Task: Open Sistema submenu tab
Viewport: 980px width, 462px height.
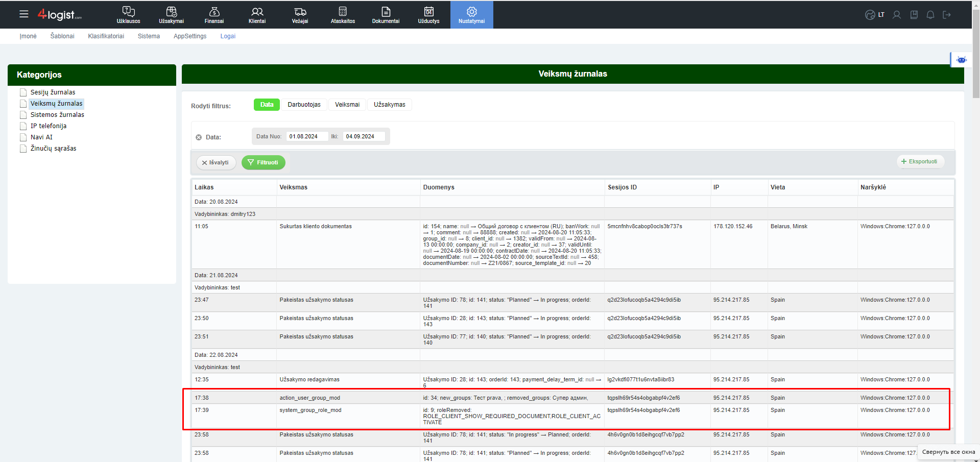Action: pyautogui.click(x=149, y=36)
